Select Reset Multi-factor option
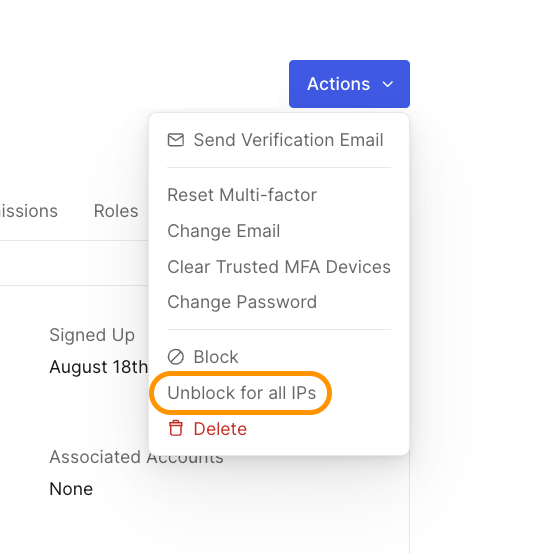Viewport: 544px width, 554px height. [242, 195]
